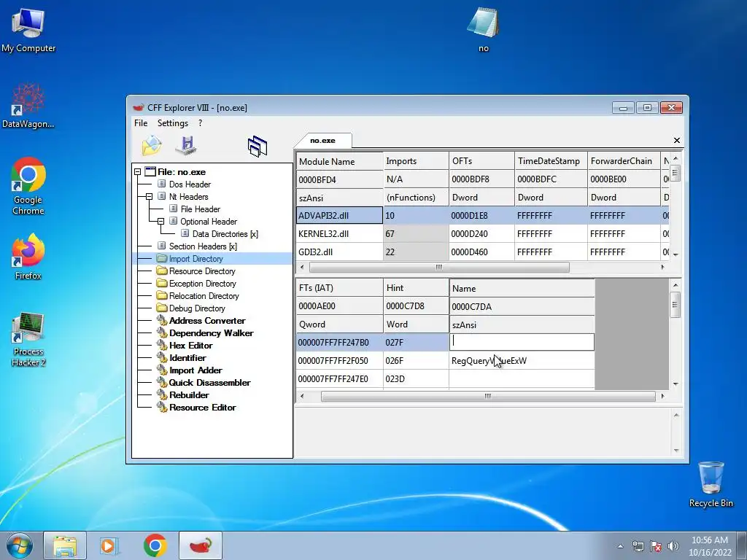Click the Module Name column header
Image resolution: width=747 pixels, height=560 pixels.
[x=339, y=161]
